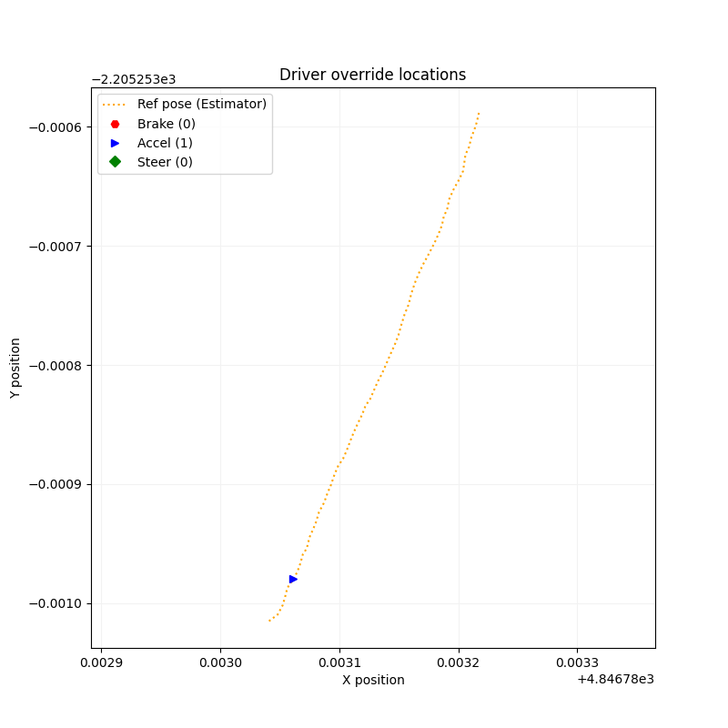This screenshot has height=728, width=728.
Task: Click the x-axis offset '+4.84678e3'
Action: click(616, 679)
